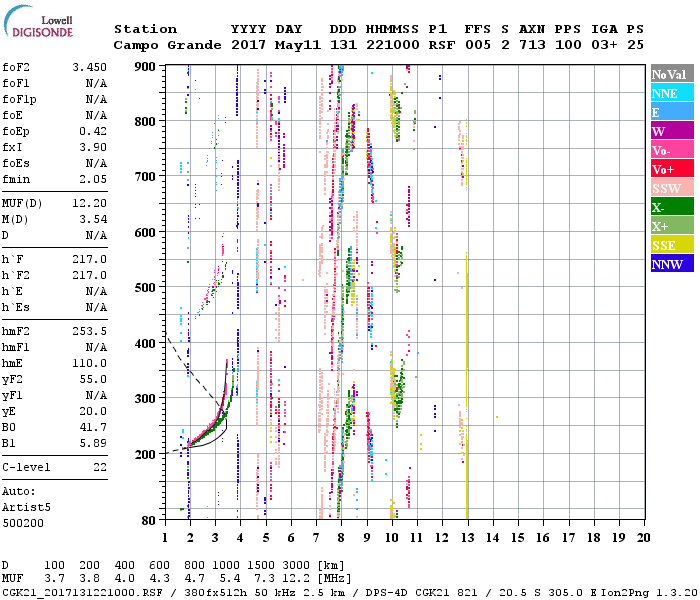Click the Campo Grande station name
The image size is (700, 600).
158,45
